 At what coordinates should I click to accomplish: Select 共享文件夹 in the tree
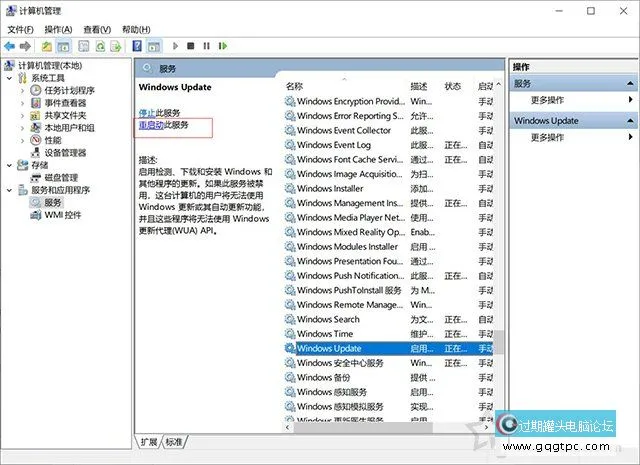[65, 115]
